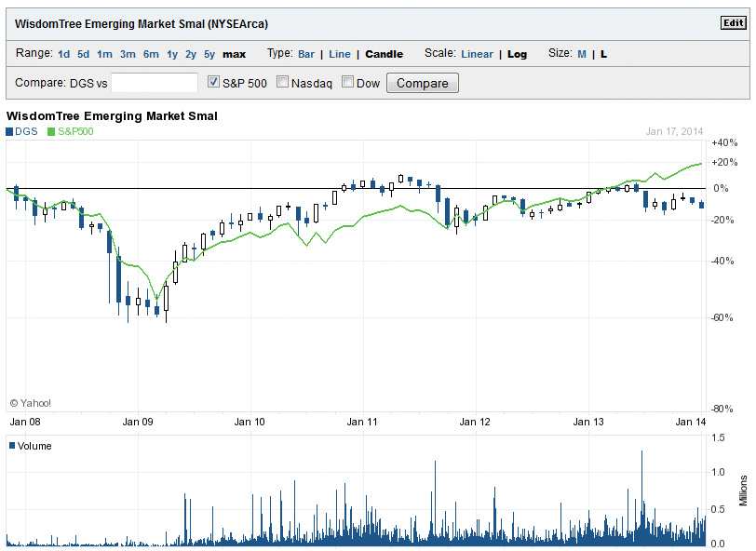Screen dimensions: 756x551
Task: Click the Jan 11 axis label
Action: coord(362,422)
